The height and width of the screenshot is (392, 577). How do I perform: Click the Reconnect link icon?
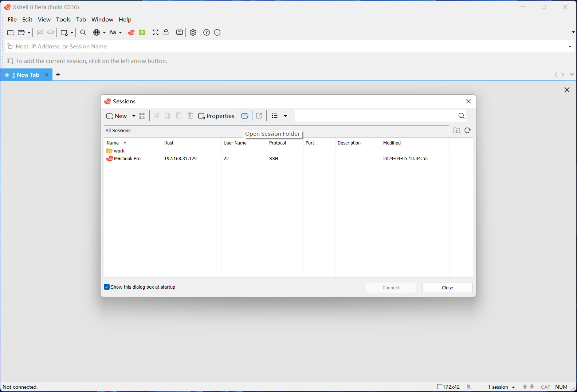pos(51,32)
